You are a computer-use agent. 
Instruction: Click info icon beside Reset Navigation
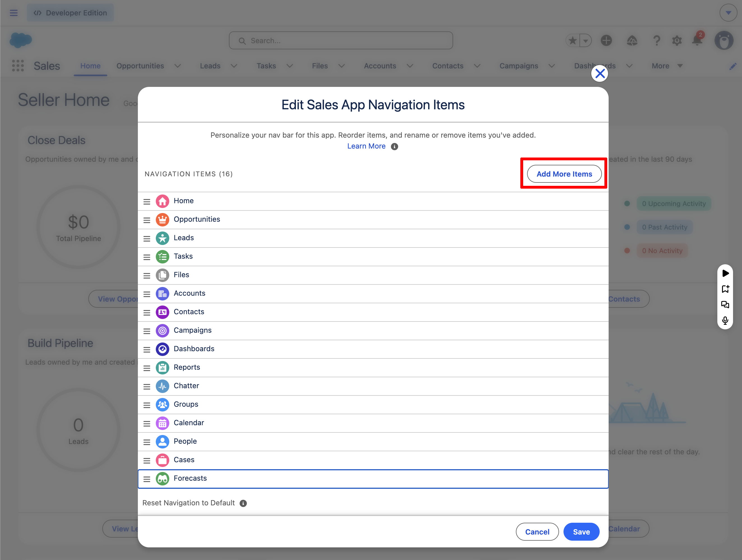click(x=243, y=503)
